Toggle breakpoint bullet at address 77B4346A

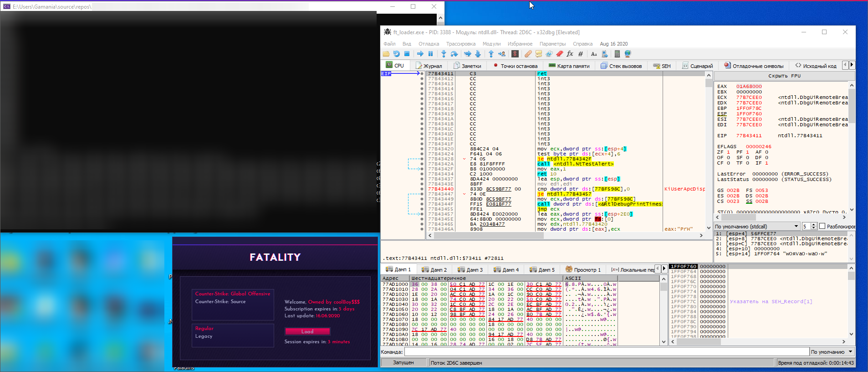(x=422, y=229)
